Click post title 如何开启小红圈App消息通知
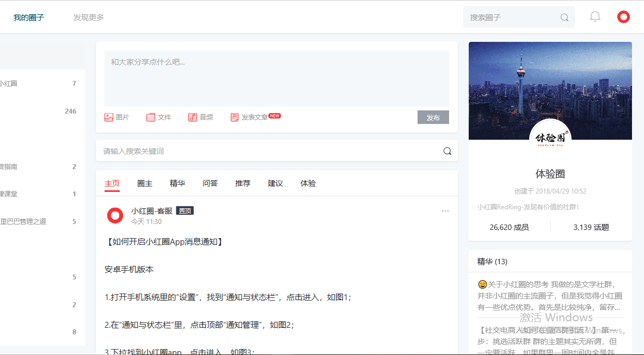The width and height of the screenshot is (644, 355). tap(165, 242)
